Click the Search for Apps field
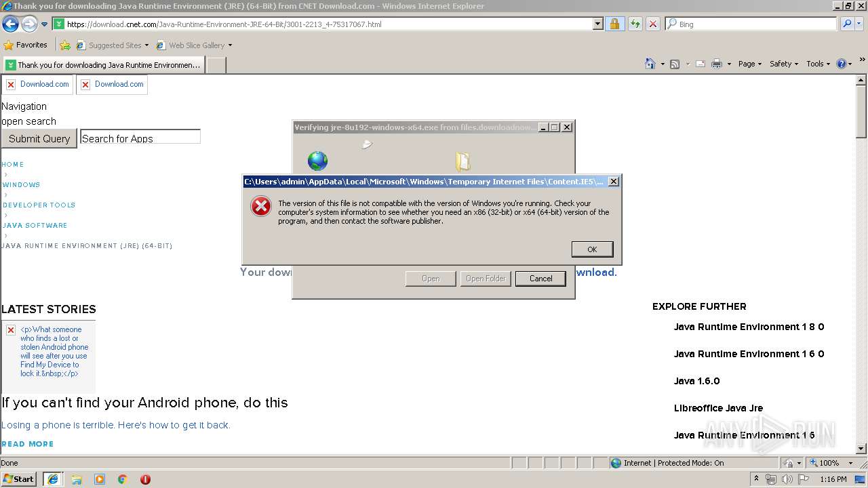Image resolution: width=868 pixels, height=488 pixels. click(x=140, y=138)
